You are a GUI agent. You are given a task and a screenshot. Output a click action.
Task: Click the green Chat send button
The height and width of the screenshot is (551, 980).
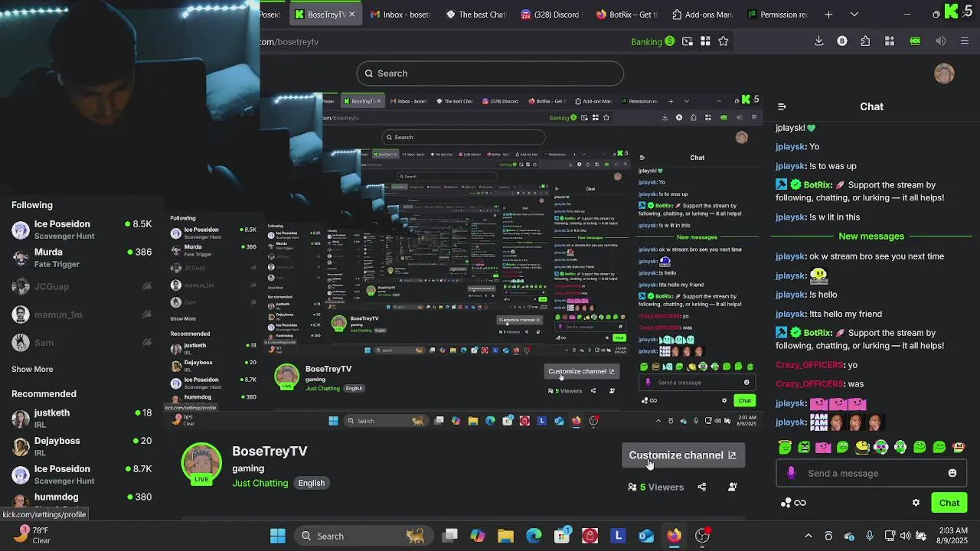(x=949, y=503)
